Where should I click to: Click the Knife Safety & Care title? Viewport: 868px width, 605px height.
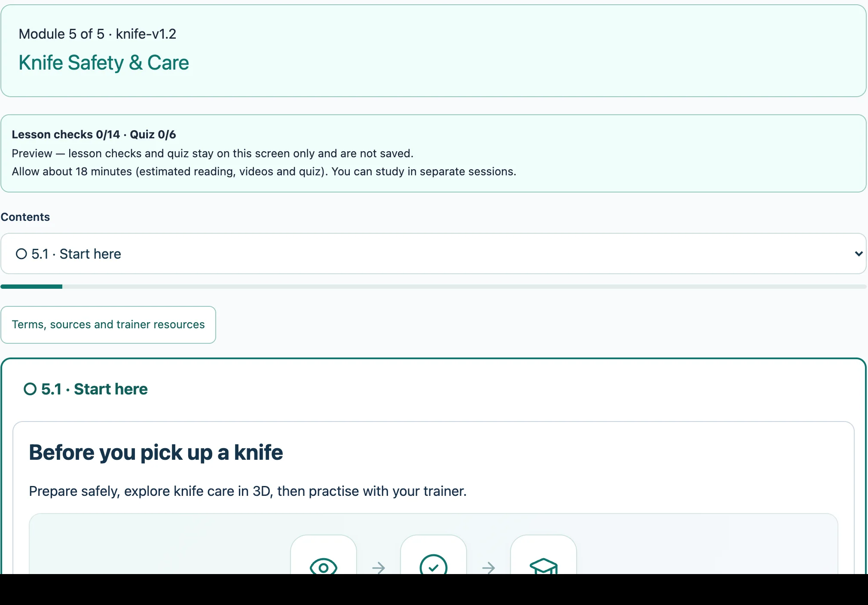tap(104, 63)
